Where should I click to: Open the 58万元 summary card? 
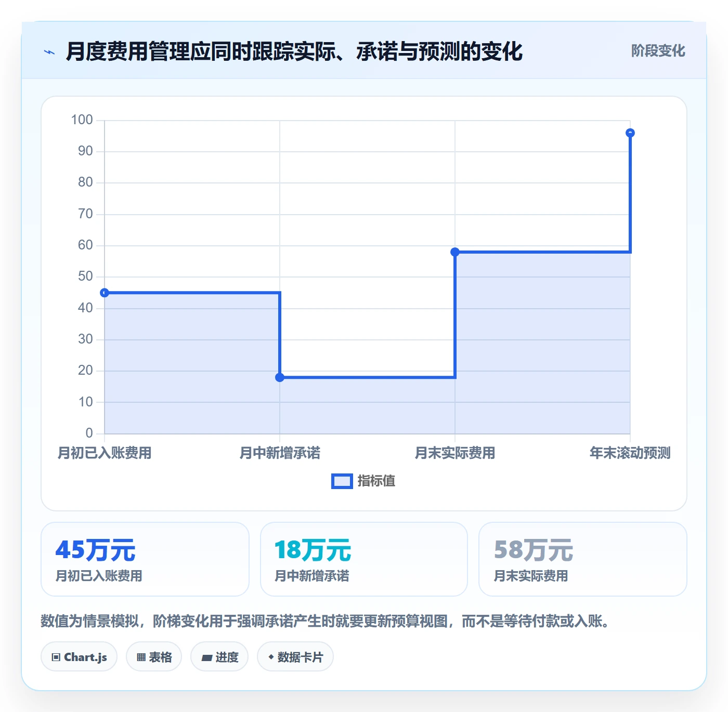[583, 559]
